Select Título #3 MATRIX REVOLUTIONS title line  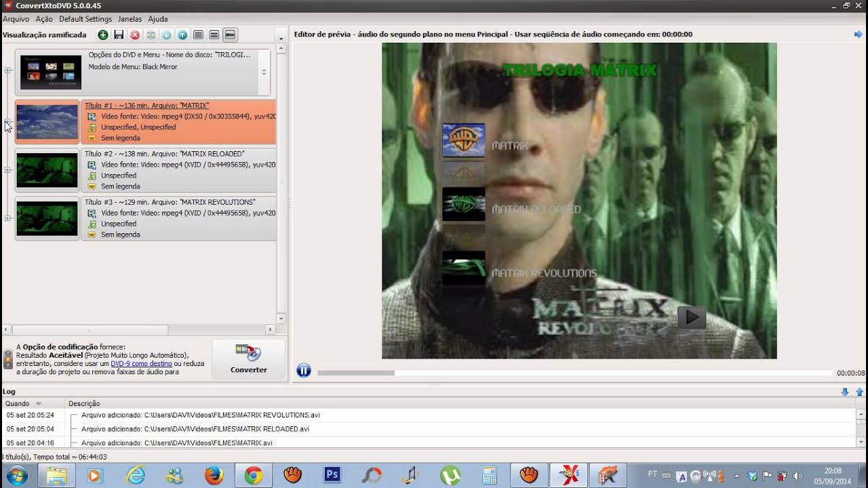(x=170, y=202)
